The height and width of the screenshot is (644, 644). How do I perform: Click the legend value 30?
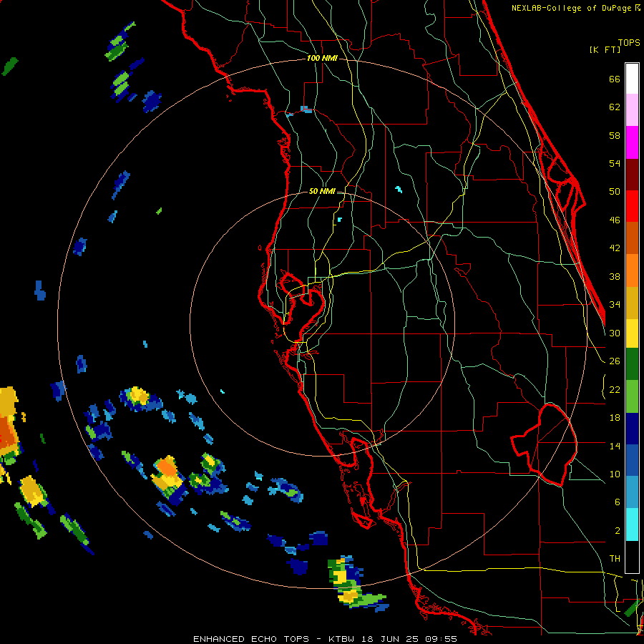point(615,333)
